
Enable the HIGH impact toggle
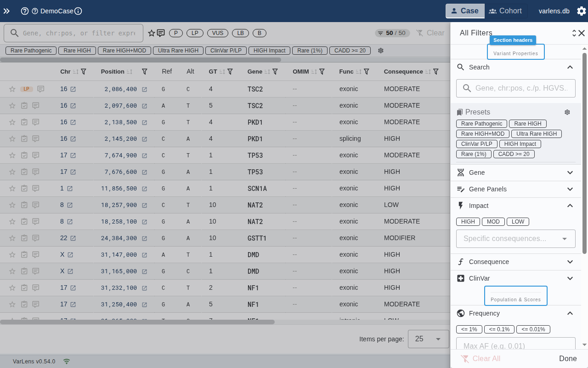(x=468, y=221)
